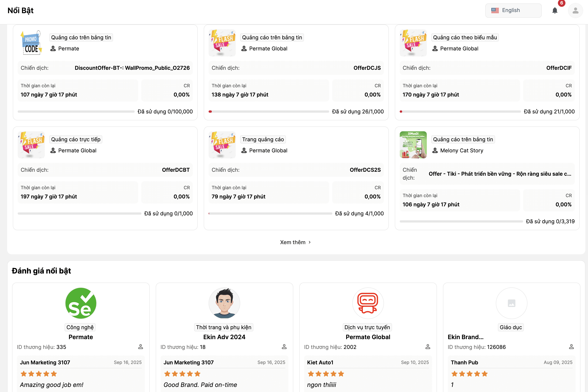The image size is (588, 392).
Task: Click the OfferDCJS Flash Sale image
Action: tap(222, 43)
